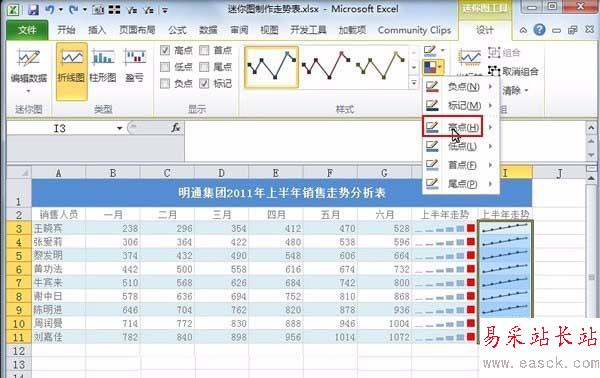The height and width of the screenshot is (378, 600).
Task: Redo the last action
Action: click(x=74, y=9)
